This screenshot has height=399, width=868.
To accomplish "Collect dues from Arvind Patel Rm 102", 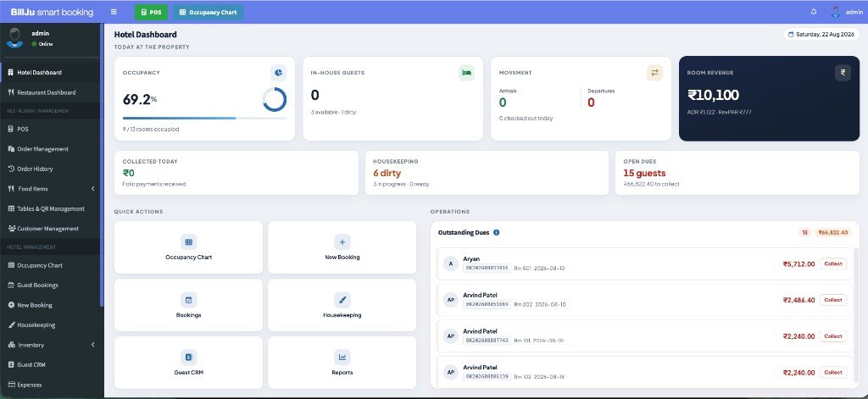I will pos(833,373).
